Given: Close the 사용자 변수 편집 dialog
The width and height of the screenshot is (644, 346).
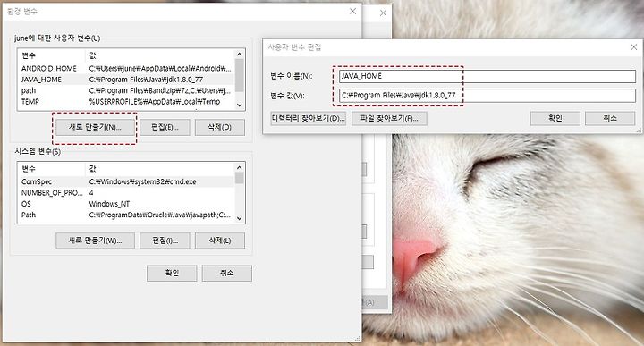Looking at the screenshot, I should 634,47.
